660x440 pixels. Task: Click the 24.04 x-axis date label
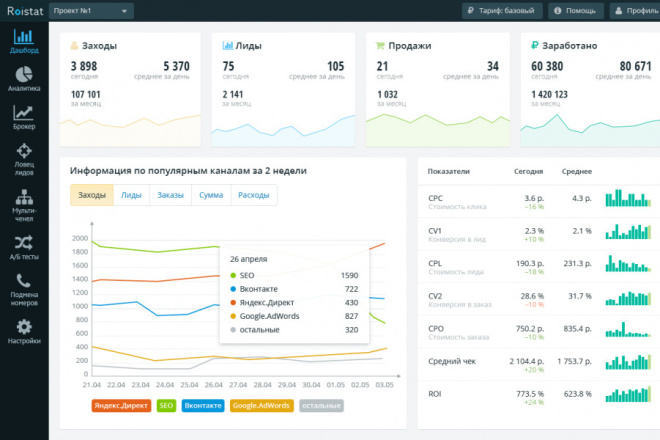click(165, 385)
